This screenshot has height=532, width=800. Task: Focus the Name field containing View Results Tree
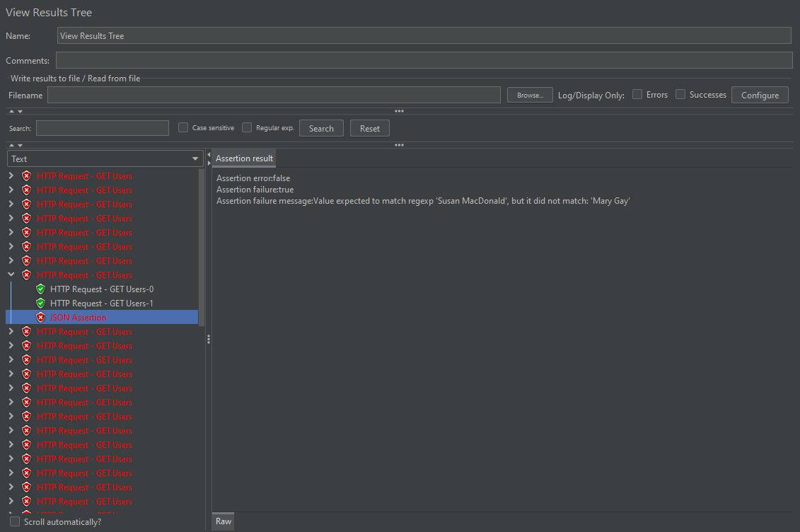coord(424,35)
